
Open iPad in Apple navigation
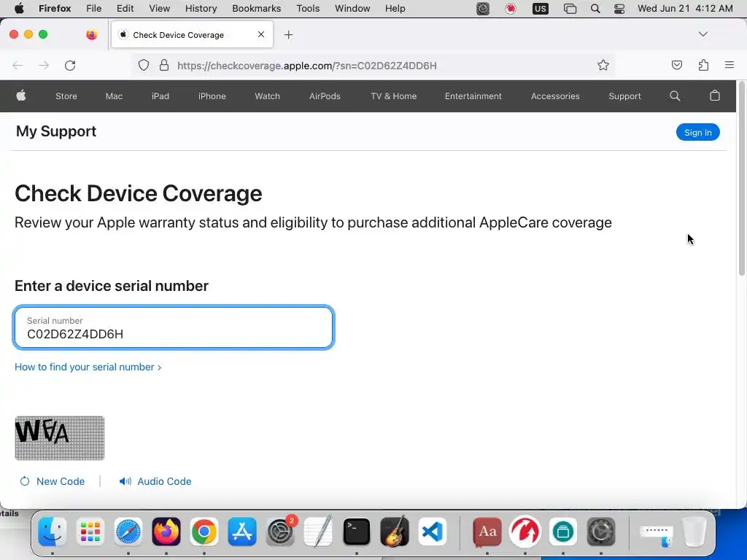[x=160, y=96]
